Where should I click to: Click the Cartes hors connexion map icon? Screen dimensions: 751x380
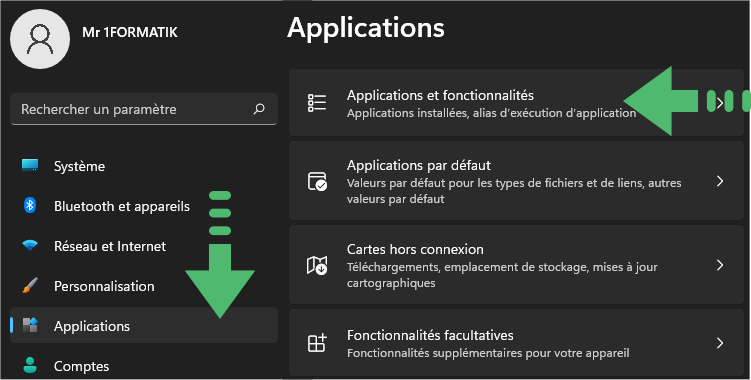[317, 265]
